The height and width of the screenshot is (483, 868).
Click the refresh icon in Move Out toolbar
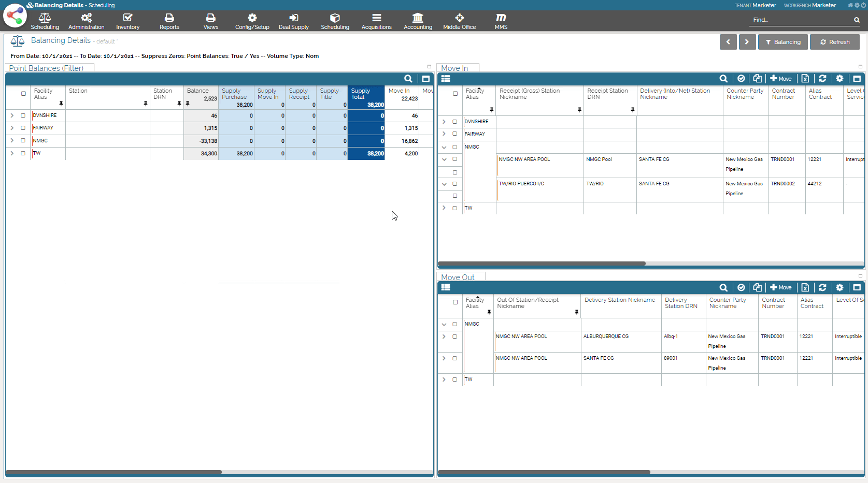coord(822,288)
